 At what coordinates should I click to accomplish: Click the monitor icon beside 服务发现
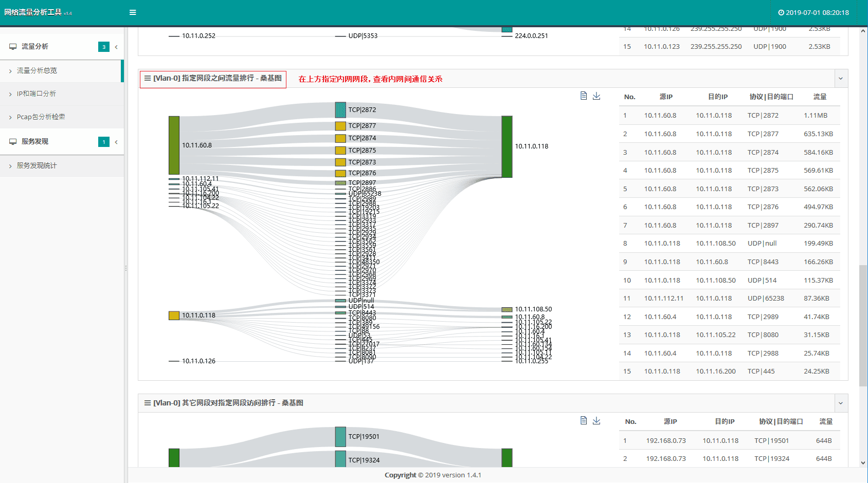coord(13,142)
